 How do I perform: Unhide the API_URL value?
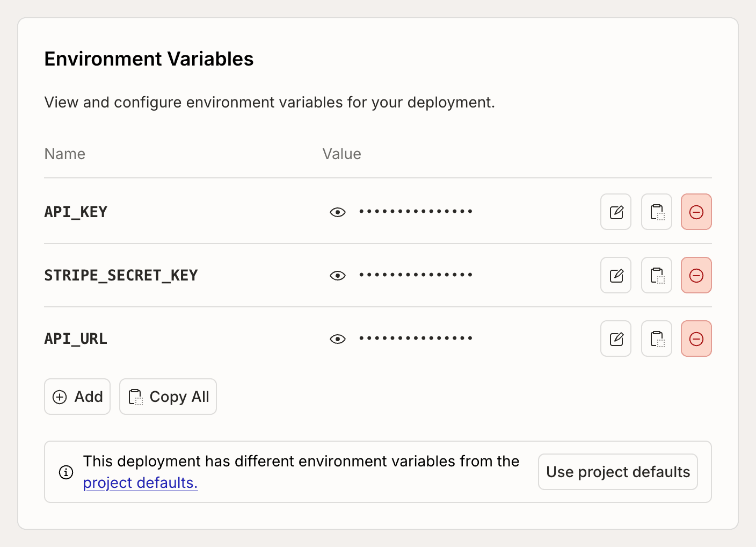click(x=338, y=339)
